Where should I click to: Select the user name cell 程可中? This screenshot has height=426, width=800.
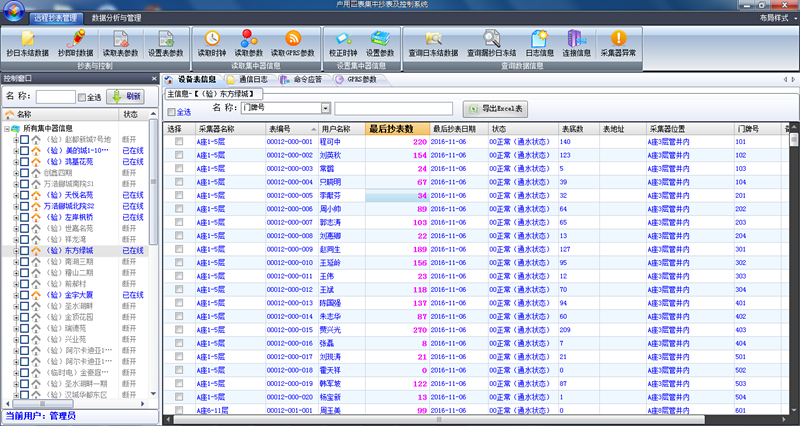[342, 142]
